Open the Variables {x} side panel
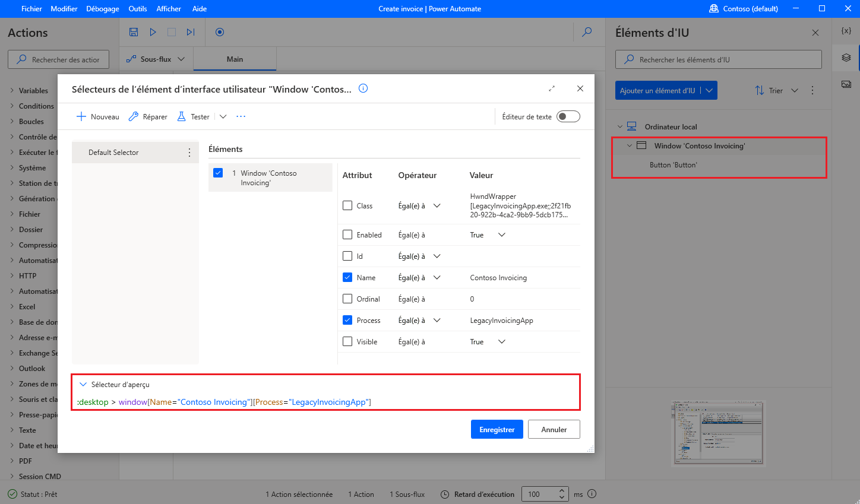 846,31
